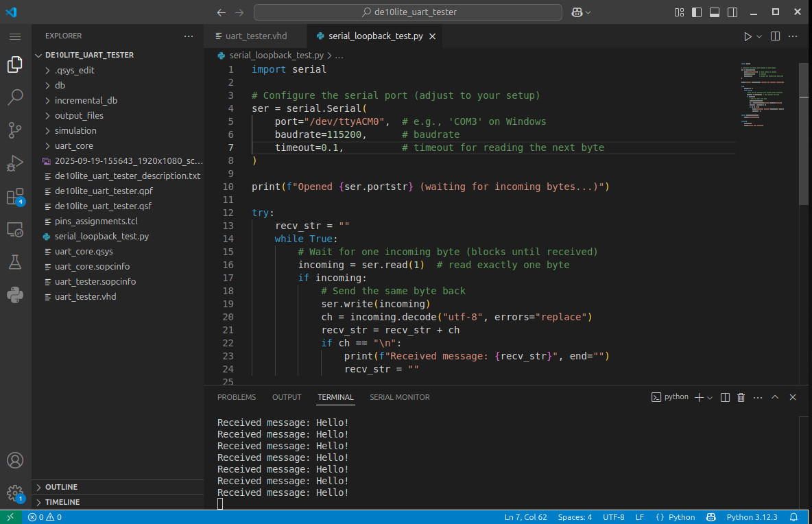Open the Extensions view
Image resolution: width=812 pixels, height=524 pixels.
pyautogui.click(x=15, y=197)
